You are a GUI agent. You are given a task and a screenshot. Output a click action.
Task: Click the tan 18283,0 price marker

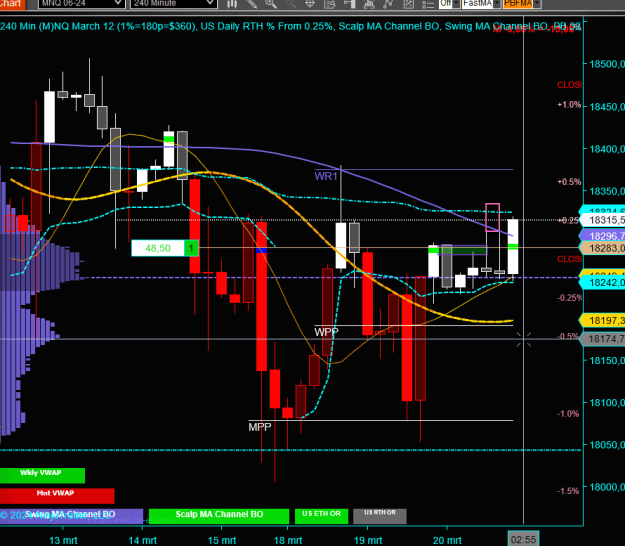tap(603, 248)
